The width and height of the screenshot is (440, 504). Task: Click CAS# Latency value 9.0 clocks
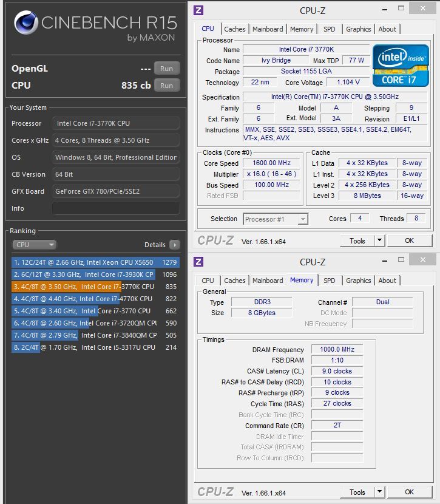click(337, 371)
